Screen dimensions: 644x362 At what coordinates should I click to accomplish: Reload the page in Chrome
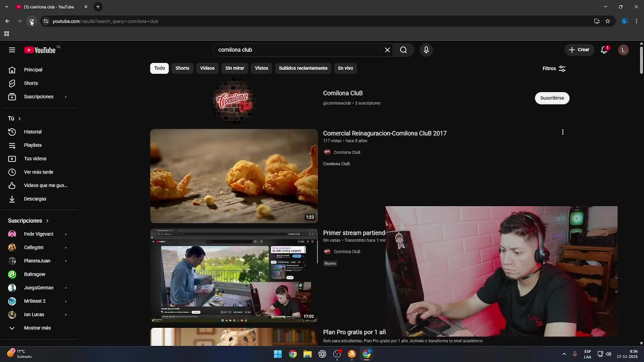(x=31, y=21)
